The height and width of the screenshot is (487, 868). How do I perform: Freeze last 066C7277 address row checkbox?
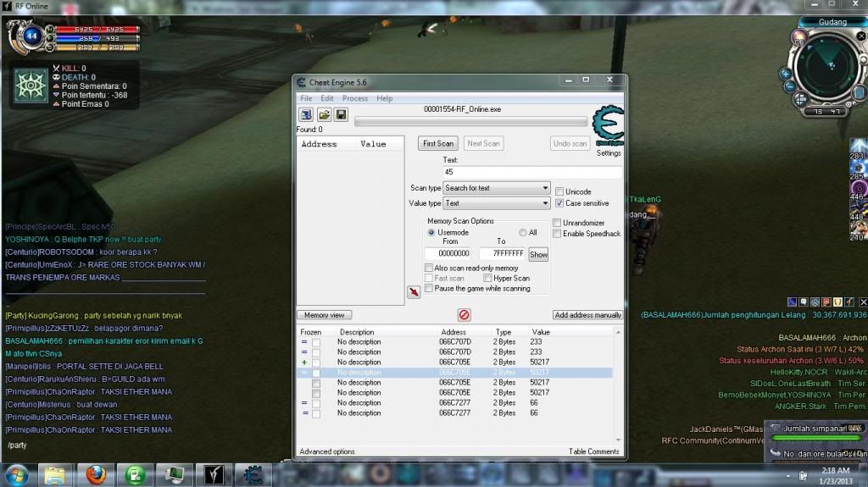(x=316, y=413)
